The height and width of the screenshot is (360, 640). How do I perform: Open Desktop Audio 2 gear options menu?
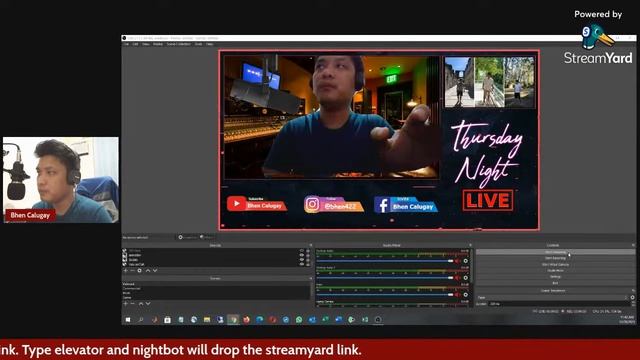click(x=466, y=278)
